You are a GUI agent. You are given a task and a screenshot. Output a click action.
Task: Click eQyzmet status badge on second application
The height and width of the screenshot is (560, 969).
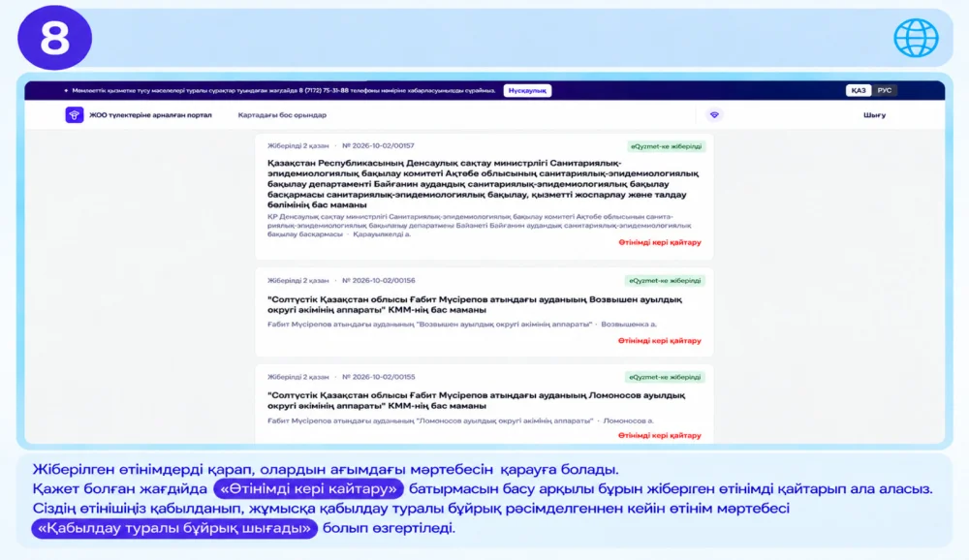[665, 281]
